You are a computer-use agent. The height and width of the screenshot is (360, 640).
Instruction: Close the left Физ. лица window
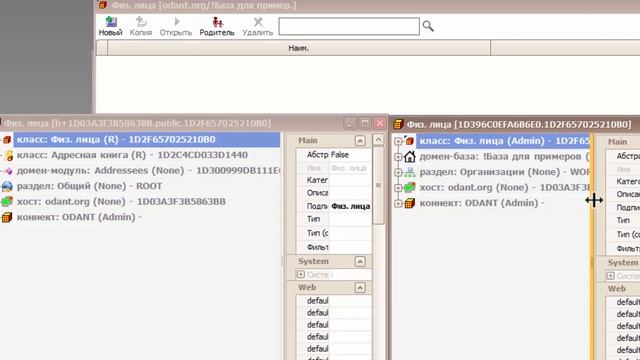click(x=380, y=123)
